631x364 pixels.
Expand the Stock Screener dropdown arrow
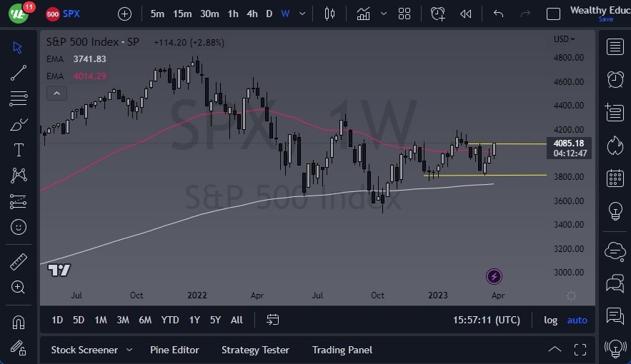tap(129, 350)
